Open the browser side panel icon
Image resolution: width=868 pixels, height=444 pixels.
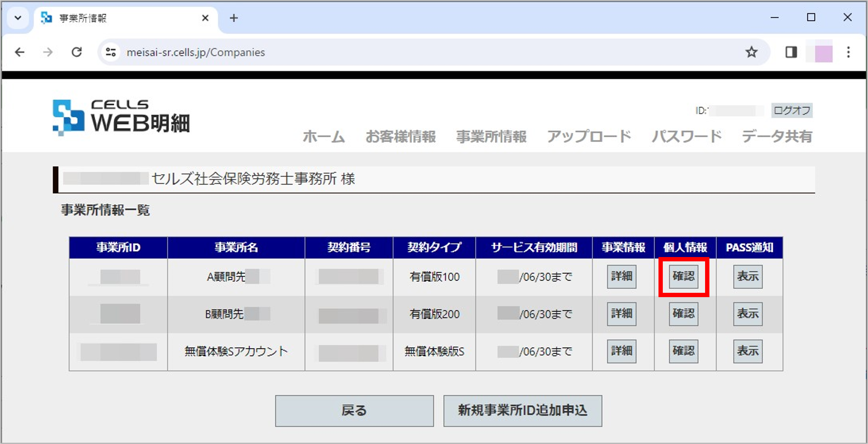(791, 52)
